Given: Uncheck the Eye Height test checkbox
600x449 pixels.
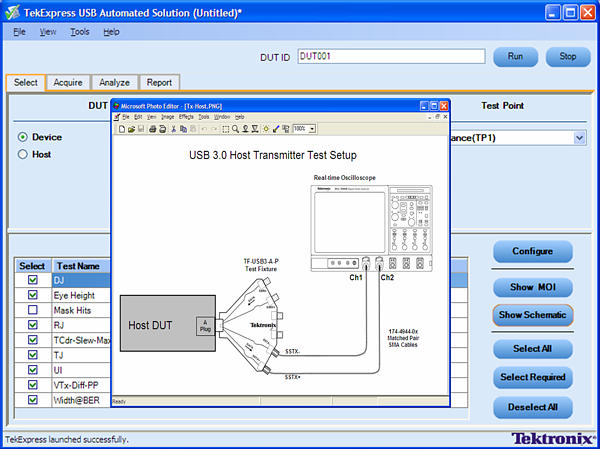Looking at the screenshot, I should (x=32, y=296).
